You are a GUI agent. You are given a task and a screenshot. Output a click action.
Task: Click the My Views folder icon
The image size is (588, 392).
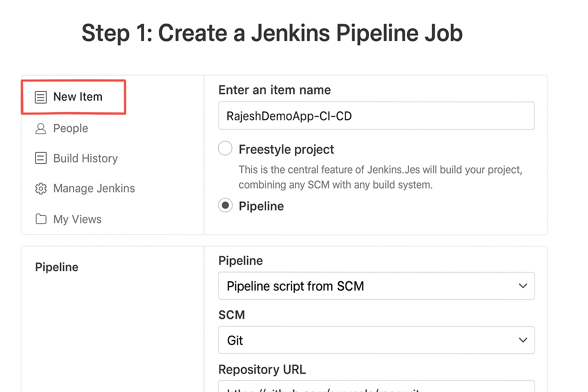41,219
